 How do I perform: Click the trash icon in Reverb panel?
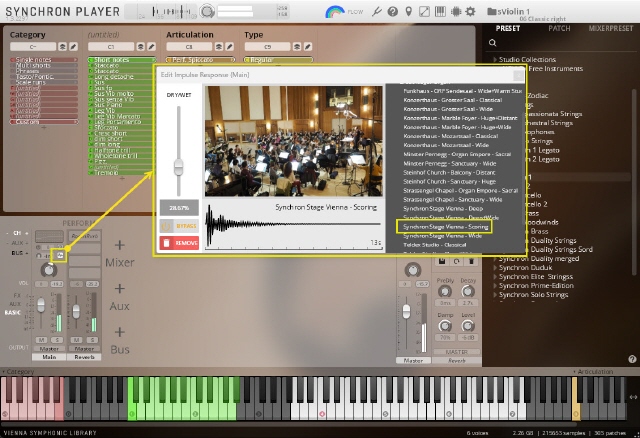[x=471, y=261]
